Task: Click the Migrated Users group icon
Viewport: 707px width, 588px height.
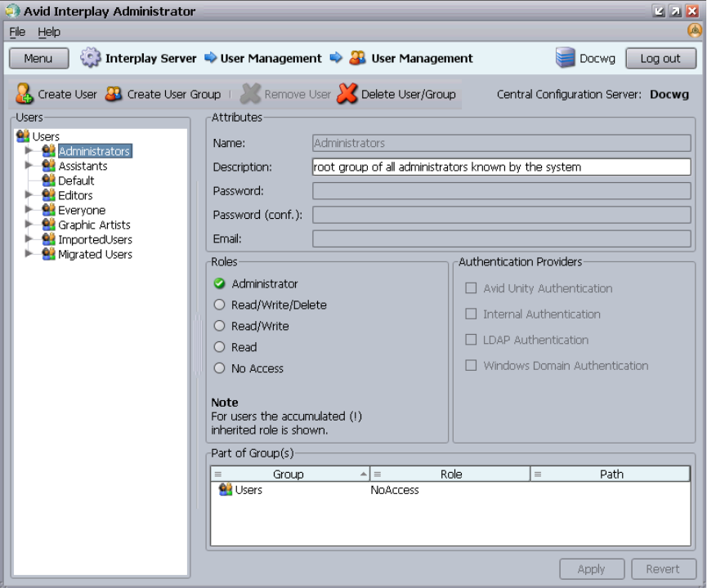Action: pyautogui.click(x=49, y=254)
